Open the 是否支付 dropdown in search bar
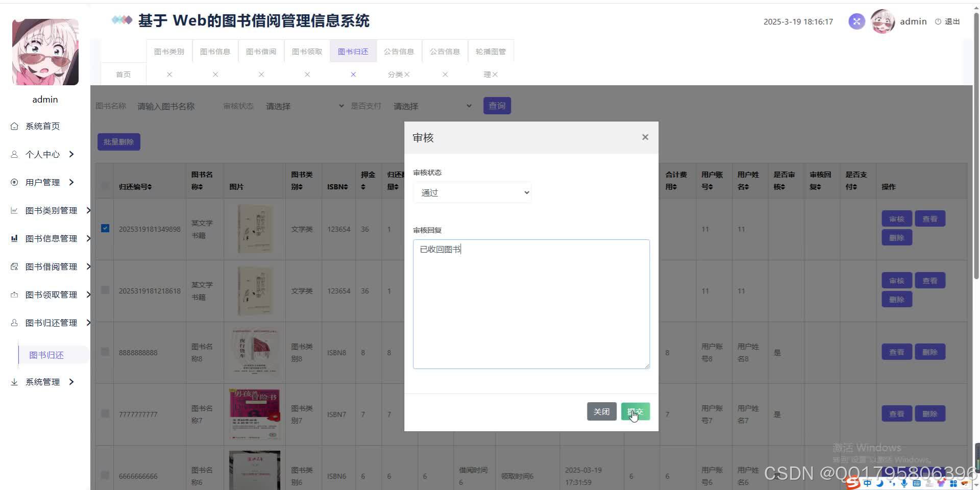 (432, 106)
